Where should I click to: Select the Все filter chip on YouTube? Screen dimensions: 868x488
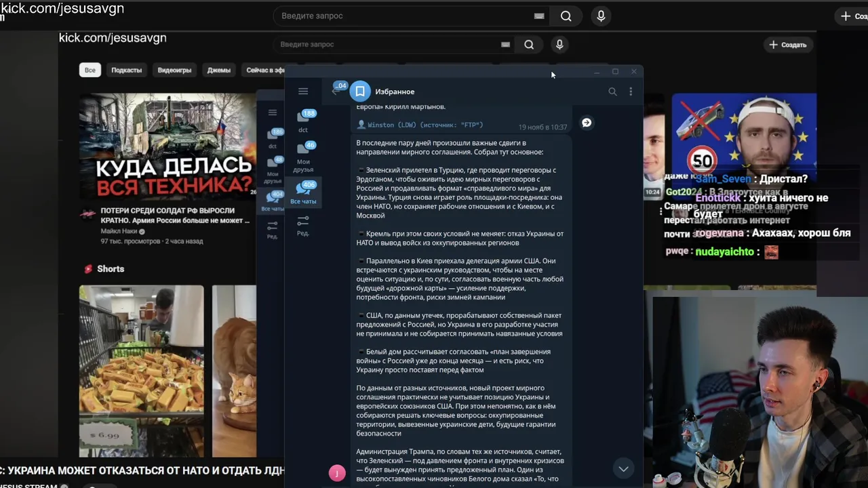(90, 70)
